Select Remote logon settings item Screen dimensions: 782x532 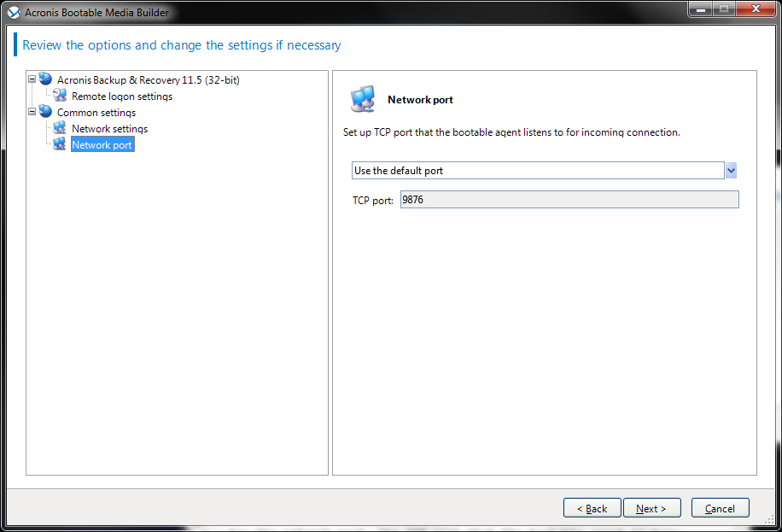click(x=122, y=96)
